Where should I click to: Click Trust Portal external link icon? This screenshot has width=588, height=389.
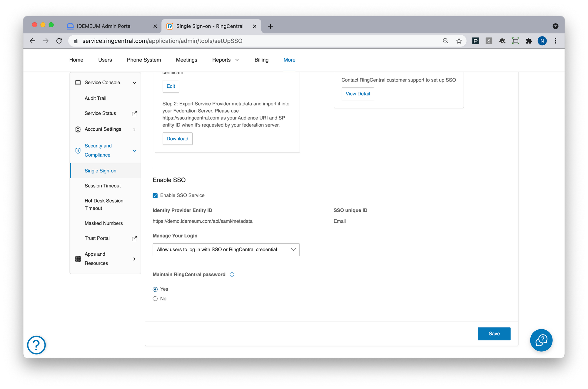point(134,239)
